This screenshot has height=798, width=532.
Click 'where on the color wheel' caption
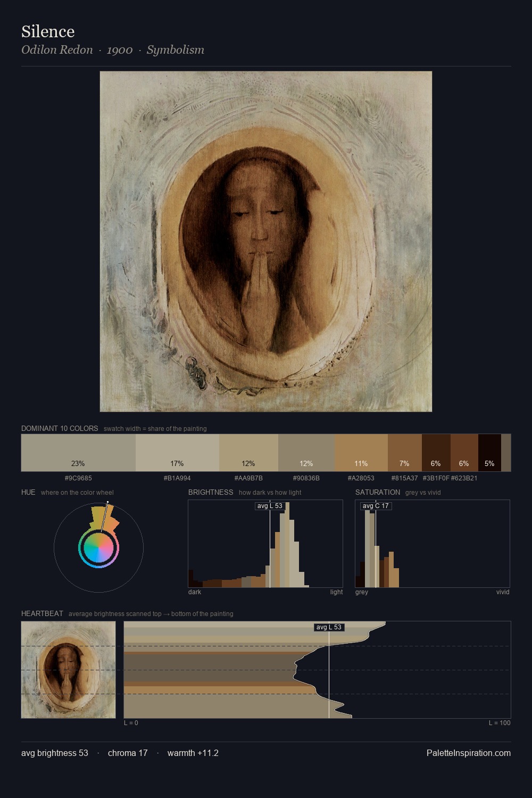click(x=77, y=493)
